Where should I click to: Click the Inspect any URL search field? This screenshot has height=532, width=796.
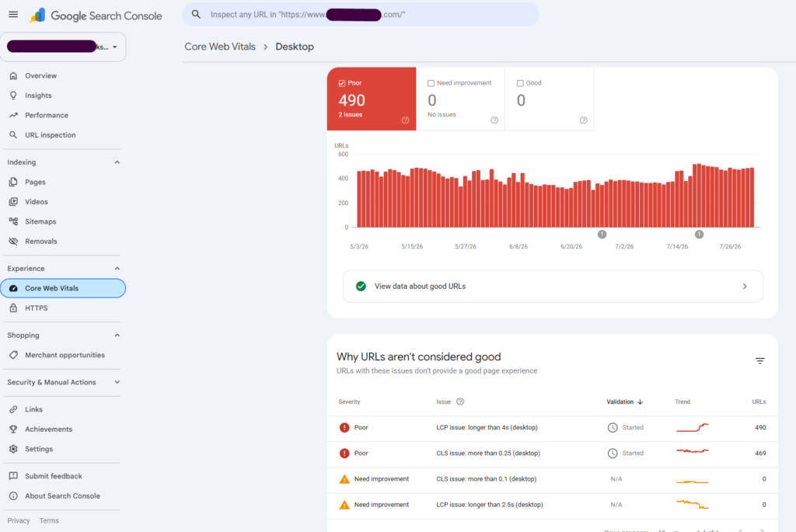361,15
